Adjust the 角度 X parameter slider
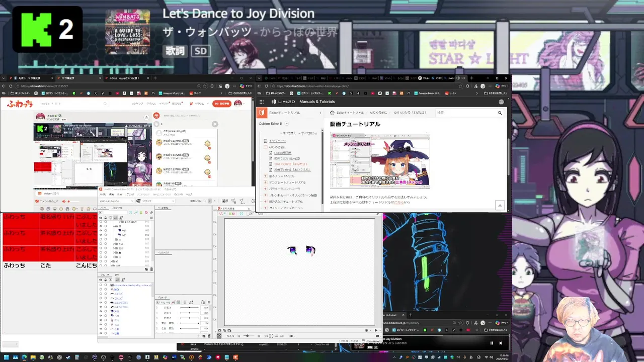Screen dimensions: 644x362 click(190, 308)
